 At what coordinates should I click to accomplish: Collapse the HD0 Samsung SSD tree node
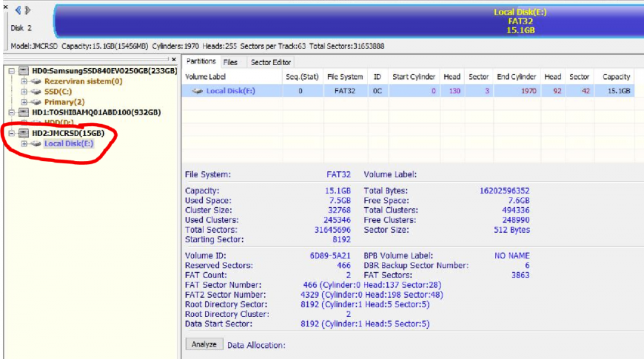[x=12, y=71]
